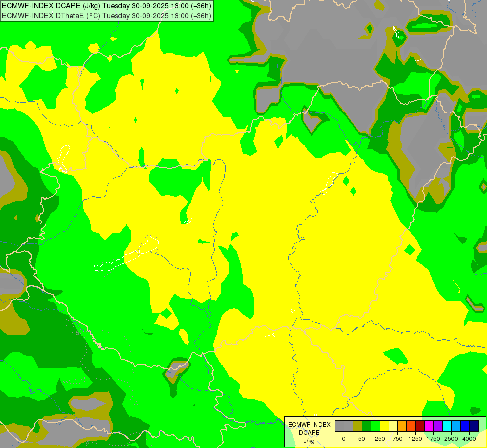Viewport: 487px width, 448px height.
Task: Select the orange legend swatch
Action: tap(402, 426)
